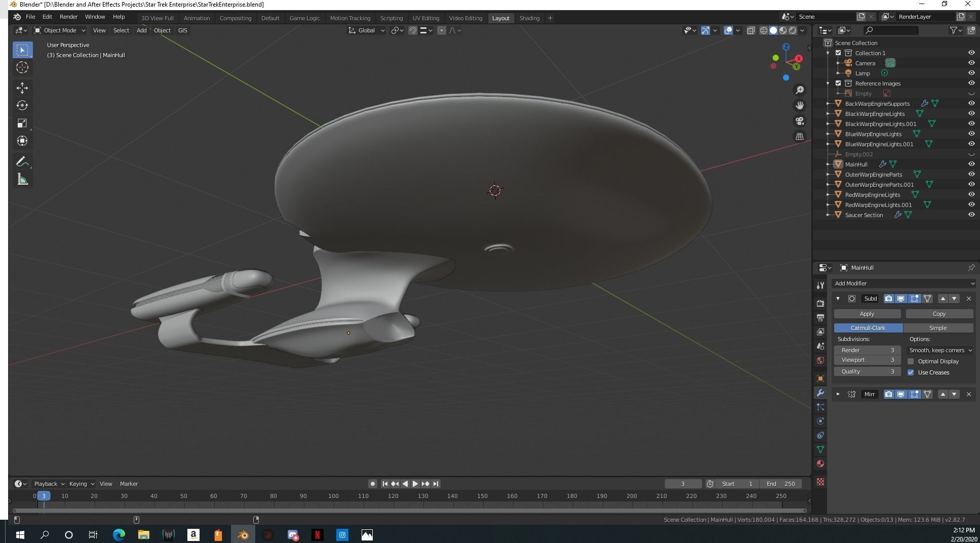Uncheck the Collection 1 checkbox
The image size is (980, 543).
click(838, 53)
